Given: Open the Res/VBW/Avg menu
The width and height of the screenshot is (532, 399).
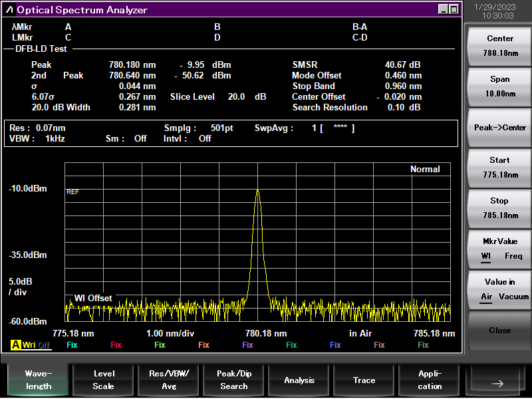Looking at the screenshot, I should point(168,380).
